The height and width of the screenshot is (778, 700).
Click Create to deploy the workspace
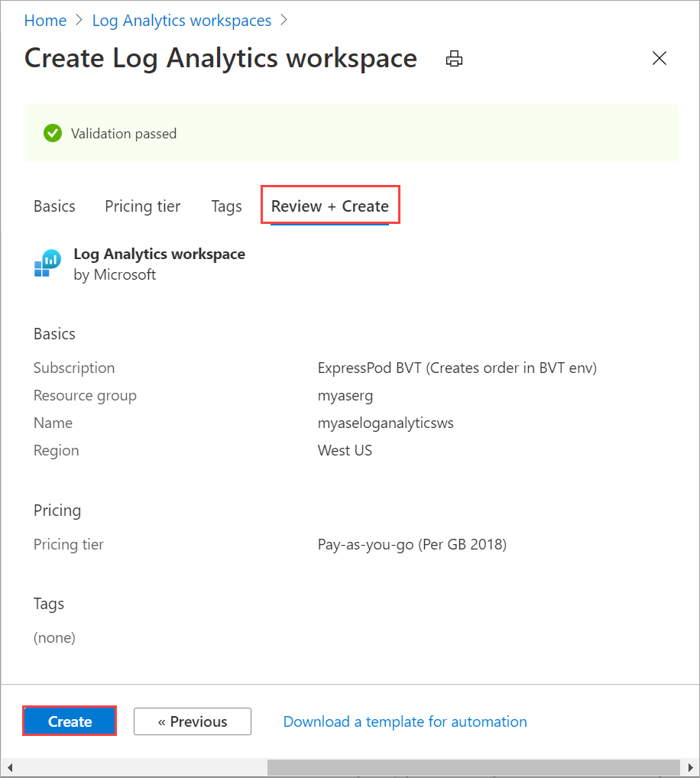[69, 721]
